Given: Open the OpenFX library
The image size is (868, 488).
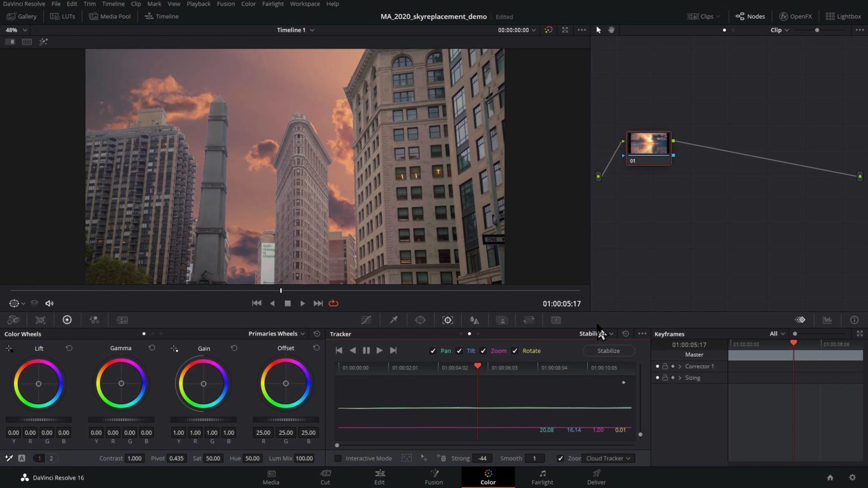Looking at the screenshot, I should tap(795, 16).
